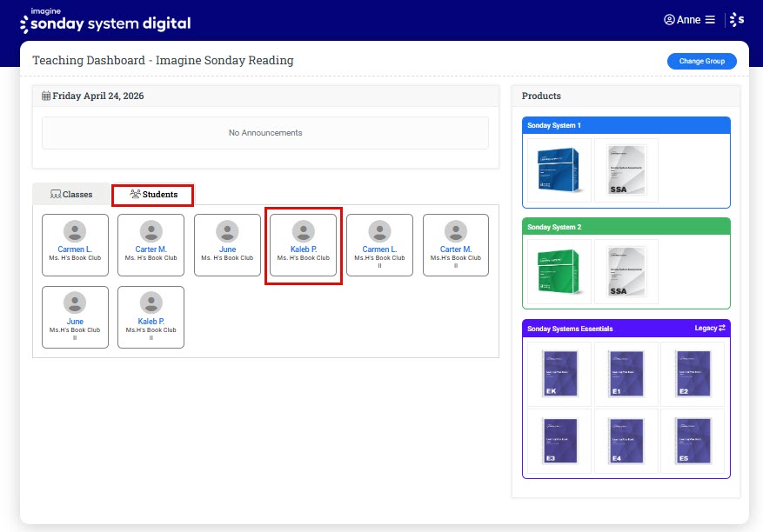Open Carter M. card in Ms. H's Book Club

pos(151,245)
